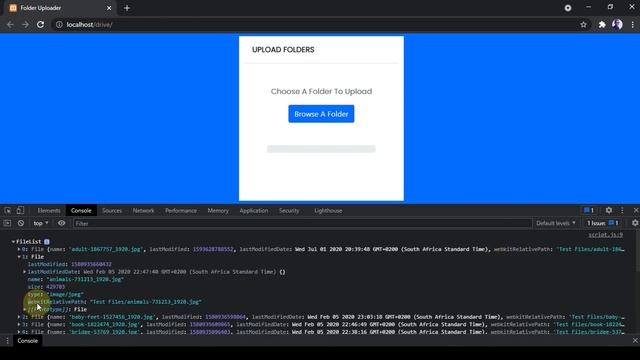Open the Default levels dropdown
Screen dimensions: 640x360
556,223
